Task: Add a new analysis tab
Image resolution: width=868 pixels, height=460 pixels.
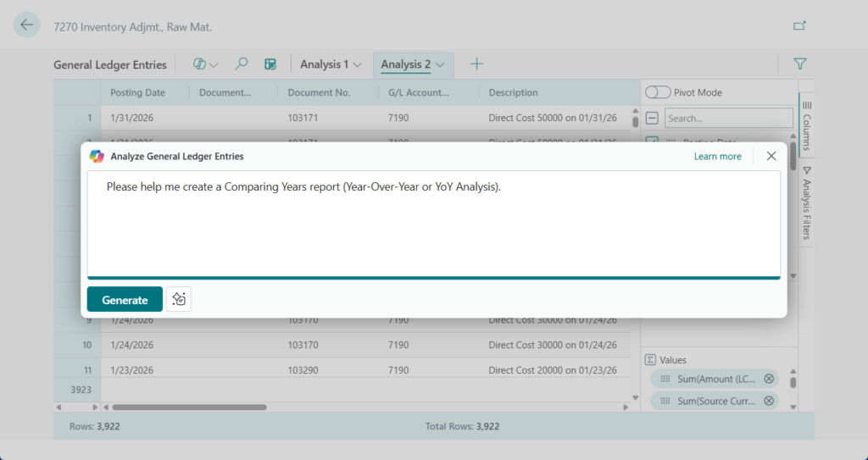Action: (477, 64)
